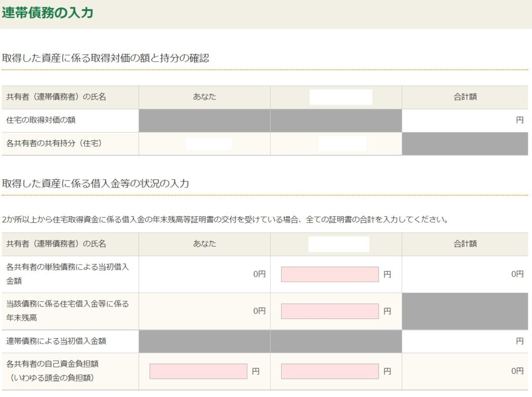Click あなた header in the 借入金等 table

(205, 244)
